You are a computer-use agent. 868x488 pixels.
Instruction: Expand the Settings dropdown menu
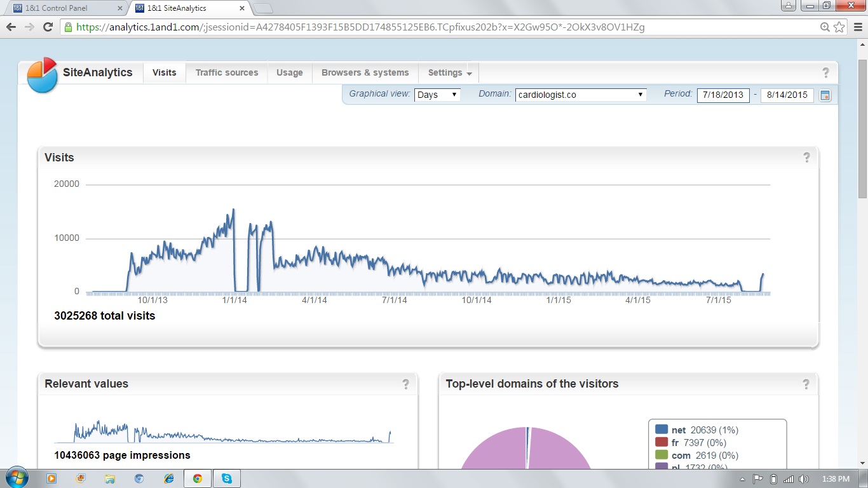click(x=450, y=72)
